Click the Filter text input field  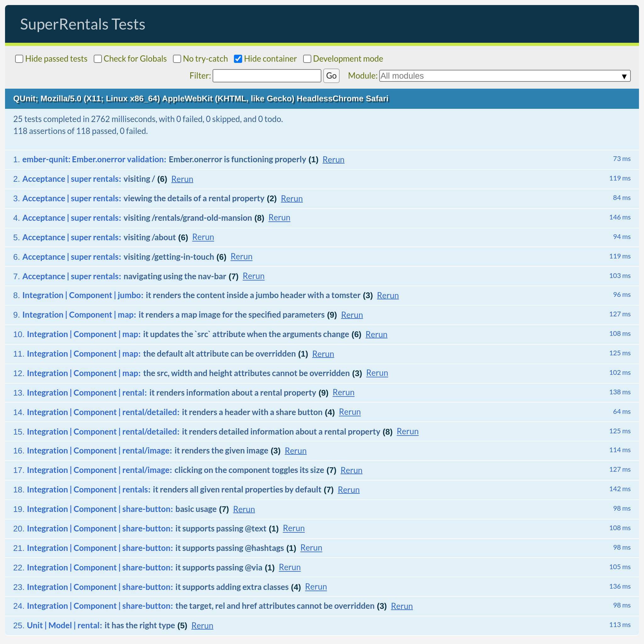click(267, 76)
